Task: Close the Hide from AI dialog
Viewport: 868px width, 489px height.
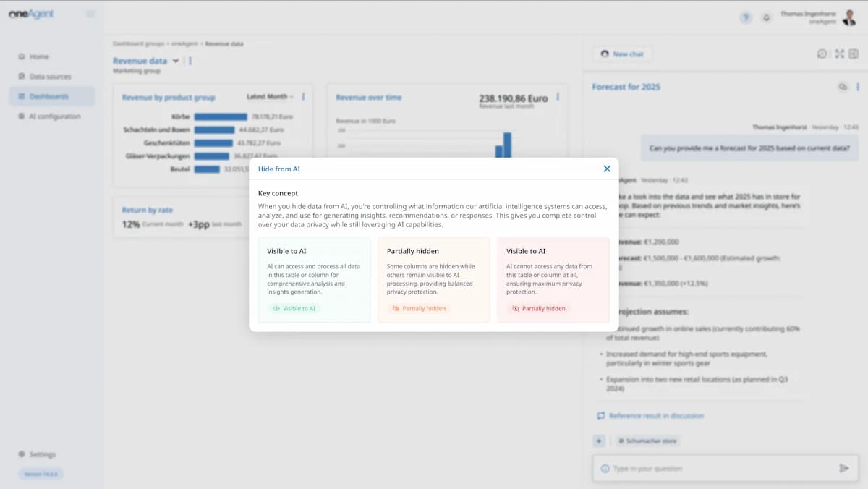Action: [607, 169]
